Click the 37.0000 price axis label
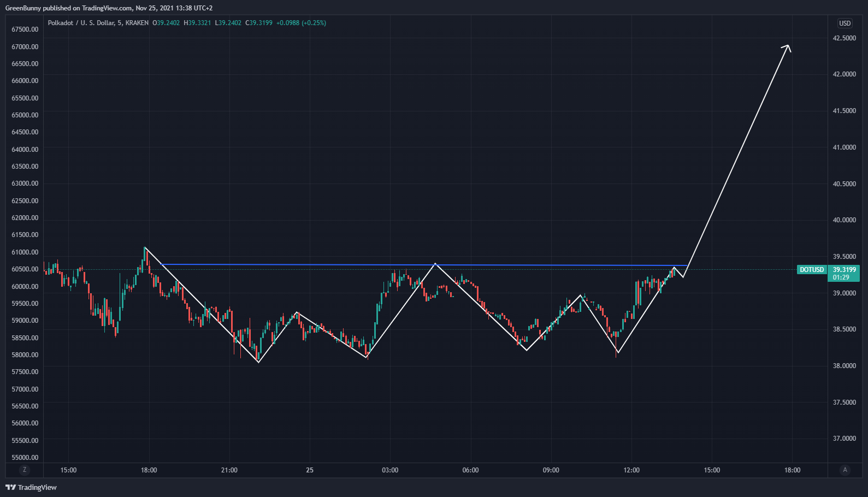This screenshot has width=868, height=497. (x=844, y=439)
